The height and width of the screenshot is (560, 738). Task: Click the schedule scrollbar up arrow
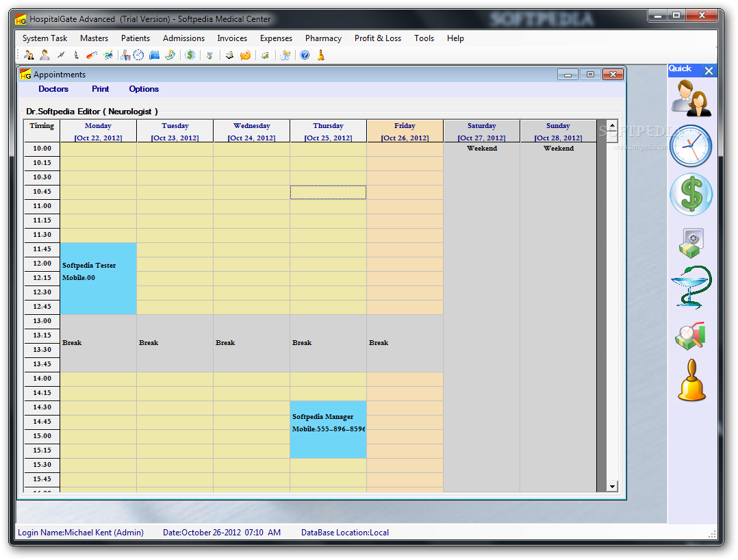(612, 125)
